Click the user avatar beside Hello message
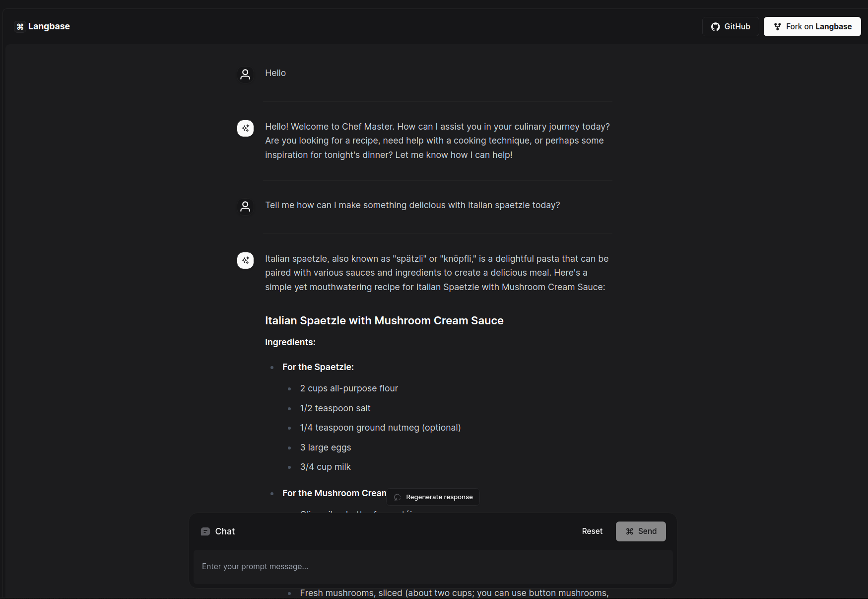868x599 pixels. pos(245,75)
